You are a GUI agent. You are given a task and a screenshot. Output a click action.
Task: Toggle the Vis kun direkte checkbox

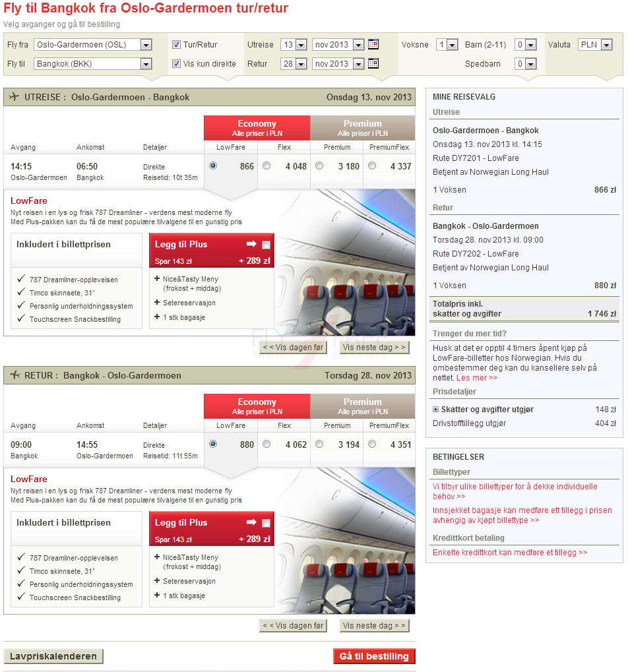(175, 64)
